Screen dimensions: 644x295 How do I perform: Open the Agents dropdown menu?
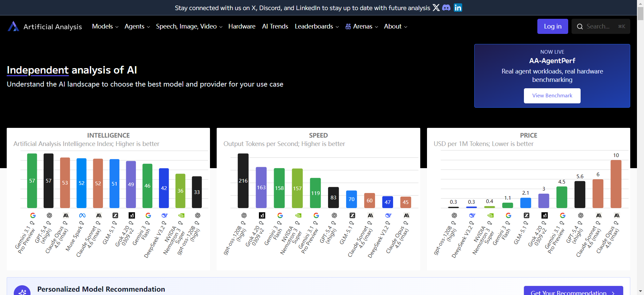coord(137,27)
